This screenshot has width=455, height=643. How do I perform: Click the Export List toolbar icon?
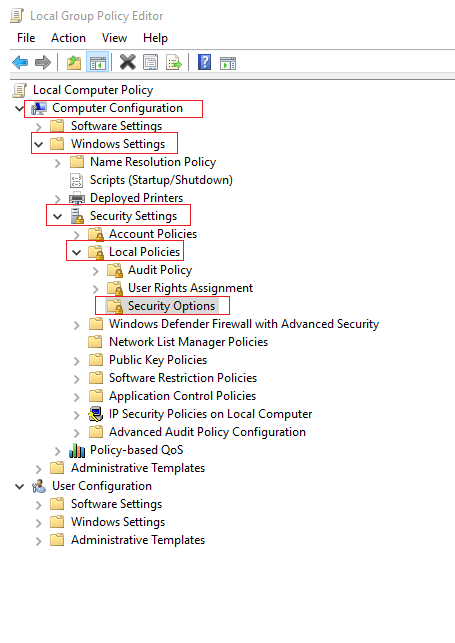(174, 63)
